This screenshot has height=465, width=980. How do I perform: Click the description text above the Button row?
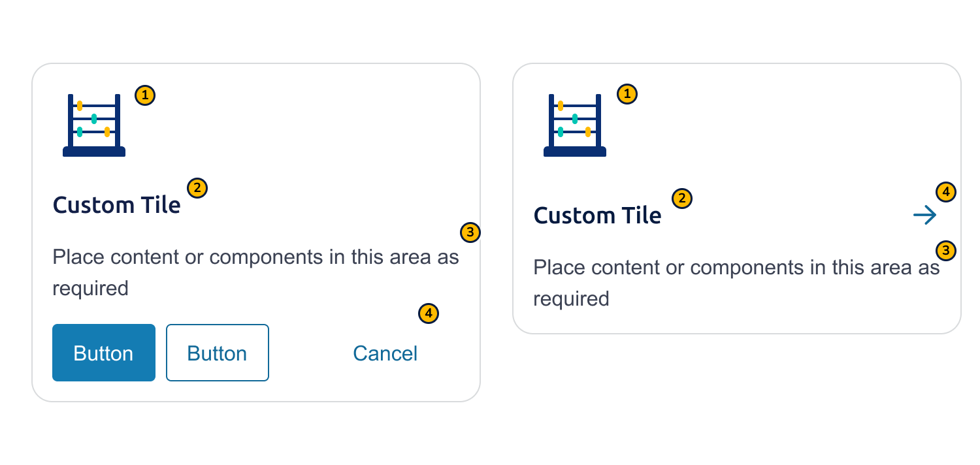tap(255, 272)
